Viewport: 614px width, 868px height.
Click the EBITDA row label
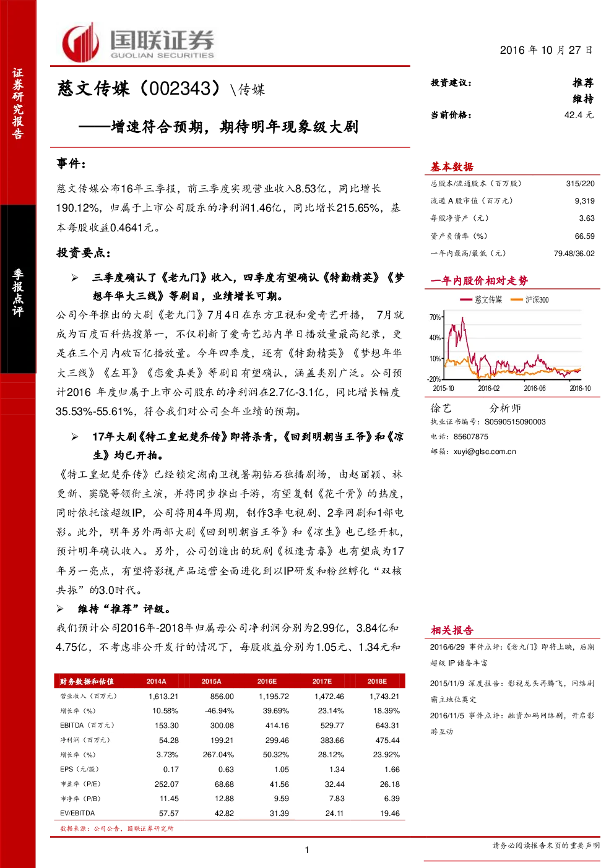[87, 725]
